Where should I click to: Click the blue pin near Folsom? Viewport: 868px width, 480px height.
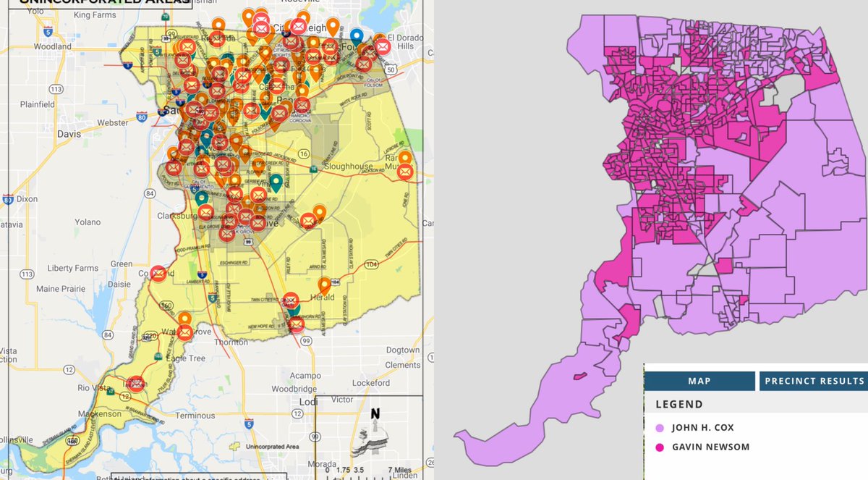point(356,35)
